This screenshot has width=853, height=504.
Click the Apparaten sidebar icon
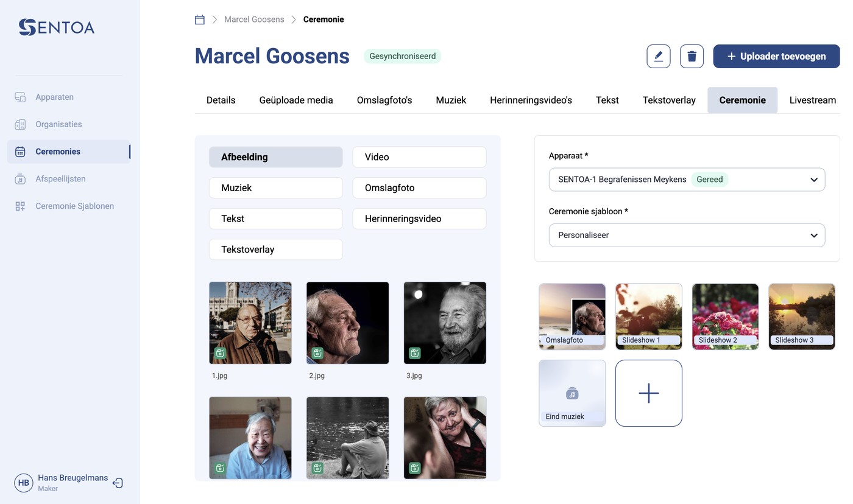coord(20,97)
